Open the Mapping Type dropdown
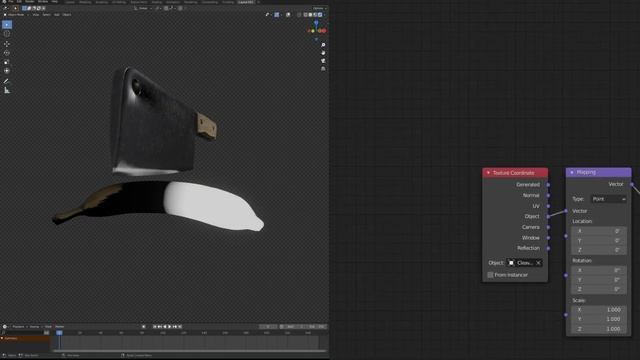Screen dimensions: 640x360 tap(609, 199)
